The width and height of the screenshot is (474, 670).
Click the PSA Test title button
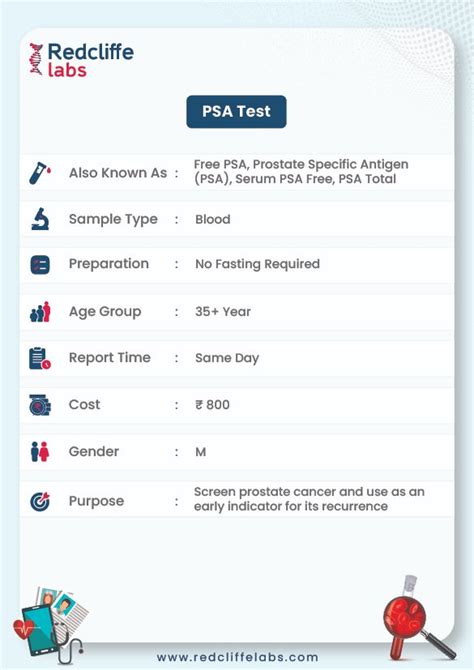click(236, 112)
